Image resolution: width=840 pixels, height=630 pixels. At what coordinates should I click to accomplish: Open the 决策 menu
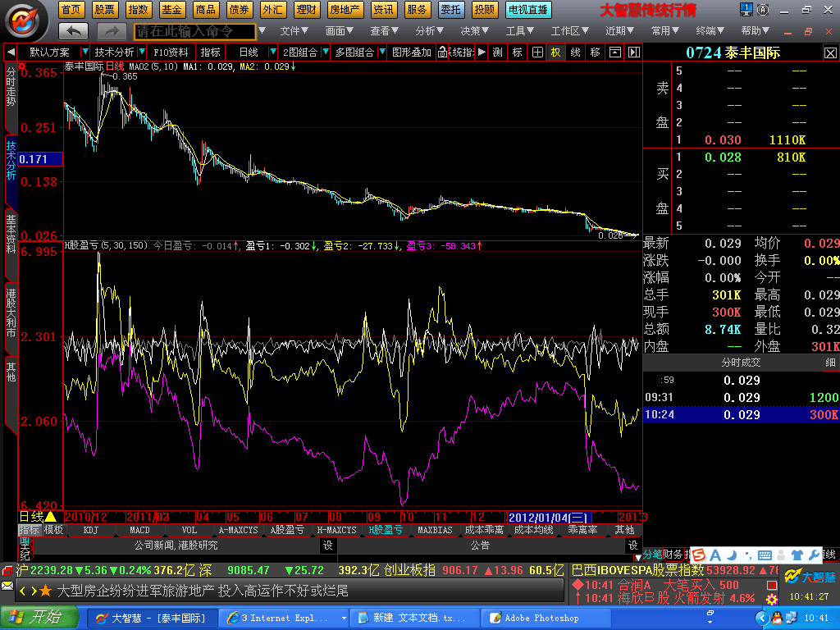click(x=475, y=31)
